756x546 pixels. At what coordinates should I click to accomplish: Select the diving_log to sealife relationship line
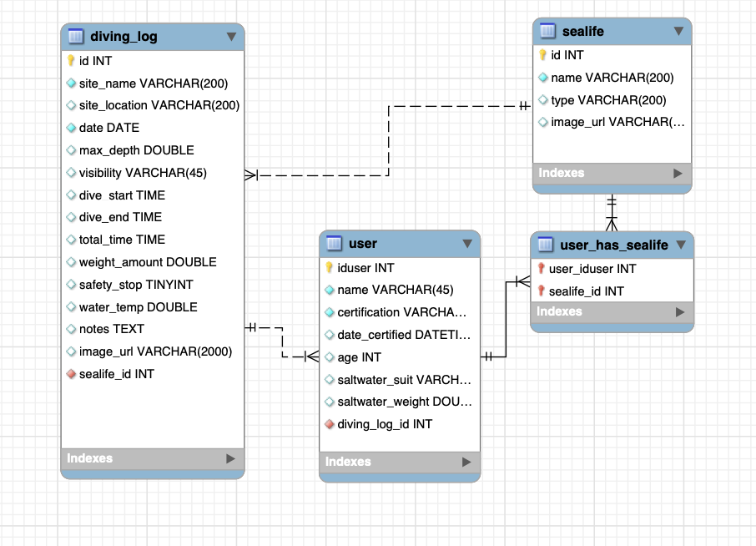coord(389,140)
